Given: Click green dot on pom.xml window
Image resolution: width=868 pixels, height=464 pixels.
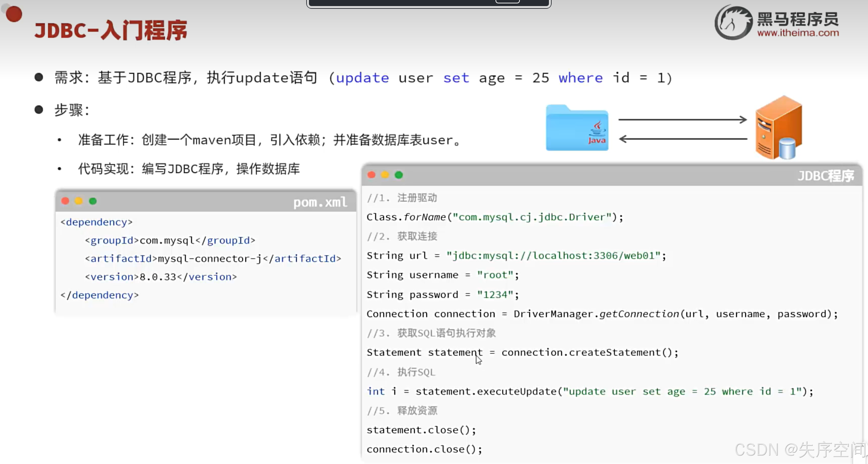Looking at the screenshot, I should pos(93,201).
